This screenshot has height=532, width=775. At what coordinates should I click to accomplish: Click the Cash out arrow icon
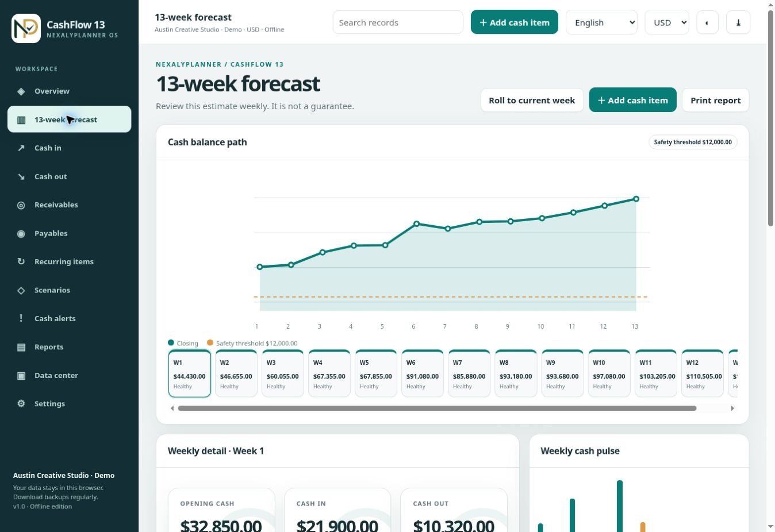click(21, 177)
